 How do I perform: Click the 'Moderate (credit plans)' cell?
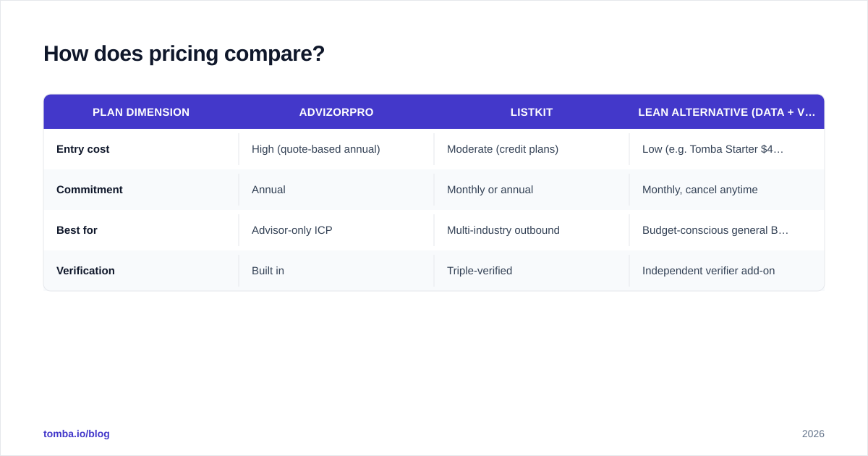532,149
